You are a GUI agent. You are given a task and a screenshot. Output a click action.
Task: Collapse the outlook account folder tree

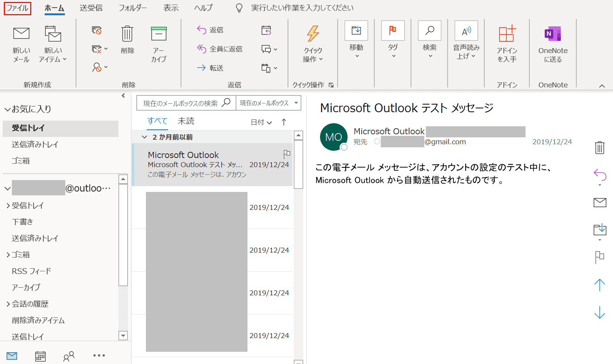(x=8, y=188)
